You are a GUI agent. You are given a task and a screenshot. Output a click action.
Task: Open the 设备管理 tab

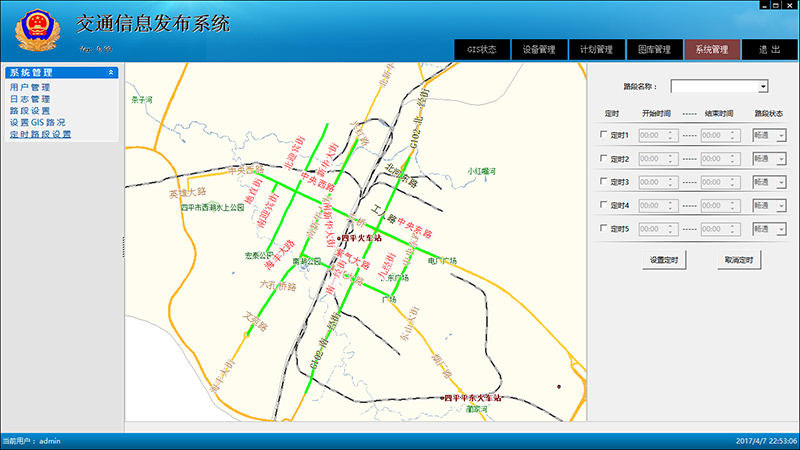(x=539, y=49)
